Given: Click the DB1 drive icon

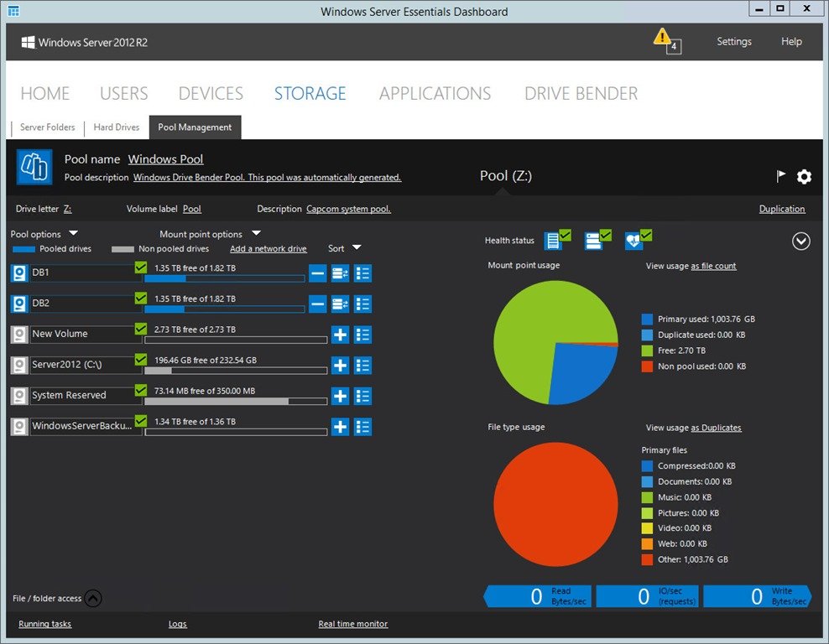Looking at the screenshot, I should click(x=19, y=273).
